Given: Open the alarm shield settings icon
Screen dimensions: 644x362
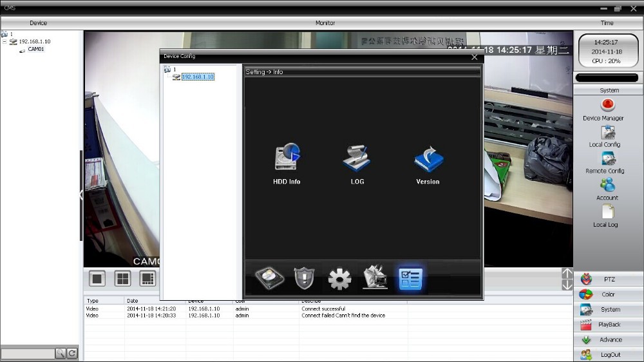Looking at the screenshot, I should [x=304, y=278].
